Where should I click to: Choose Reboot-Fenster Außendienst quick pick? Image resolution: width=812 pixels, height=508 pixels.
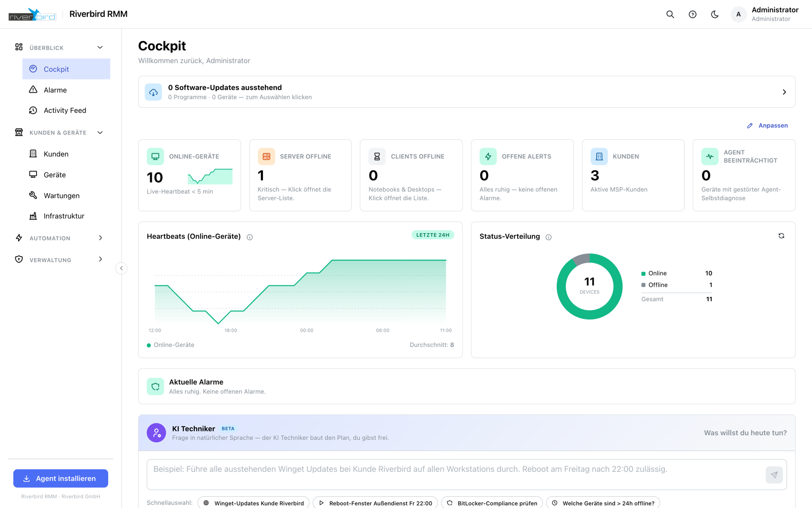coord(375,503)
